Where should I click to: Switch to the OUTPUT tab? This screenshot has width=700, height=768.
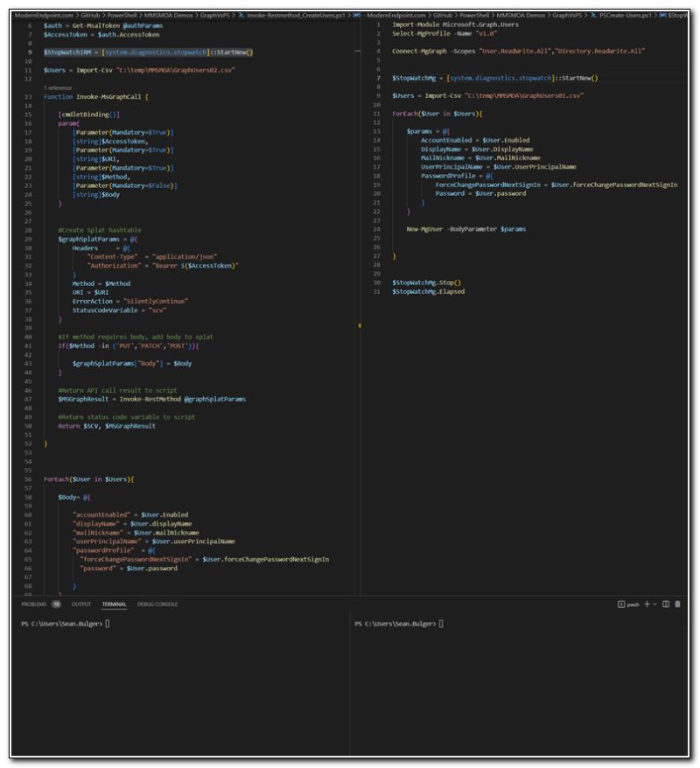click(81, 604)
